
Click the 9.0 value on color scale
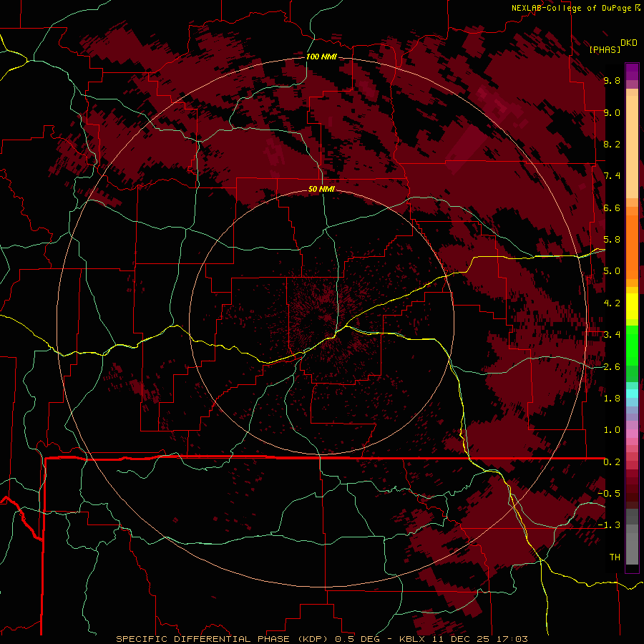(x=612, y=112)
